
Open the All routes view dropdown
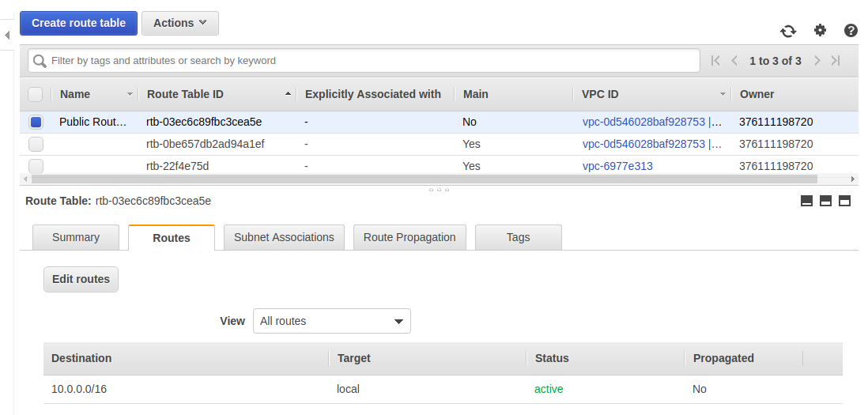331,321
